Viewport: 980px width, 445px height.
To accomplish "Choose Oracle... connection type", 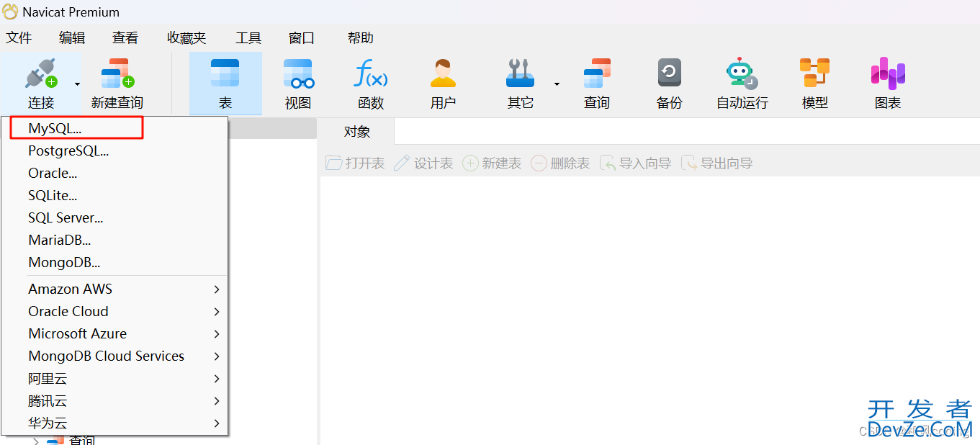I will [114, 173].
